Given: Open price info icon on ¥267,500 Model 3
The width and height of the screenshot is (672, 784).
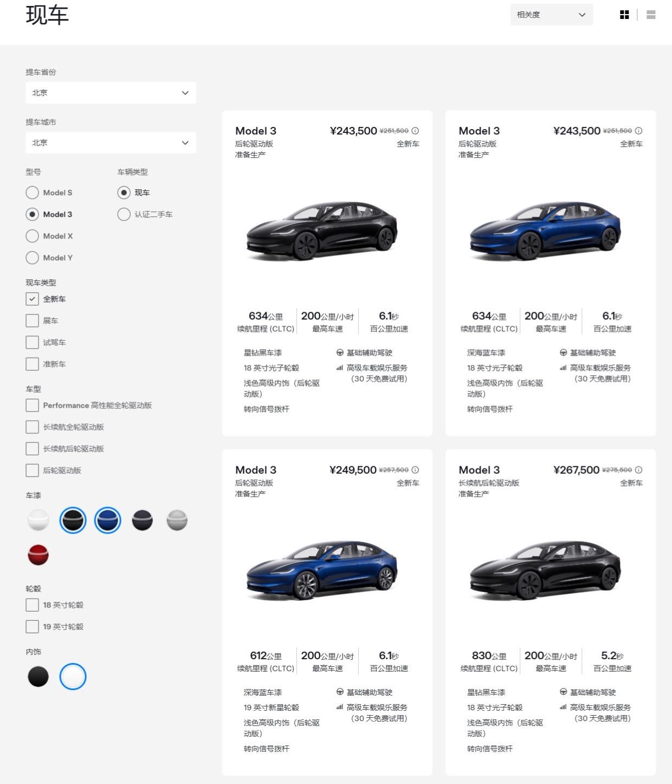Looking at the screenshot, I should [x=638, y=470].
